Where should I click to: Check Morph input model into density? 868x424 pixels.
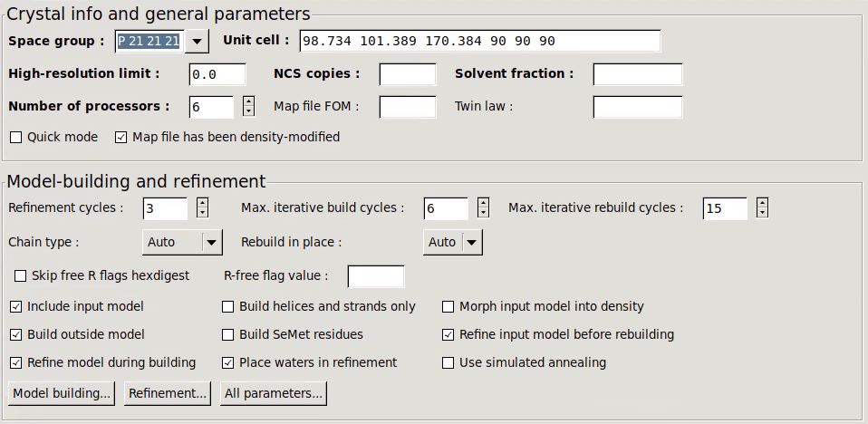(448, 306)
